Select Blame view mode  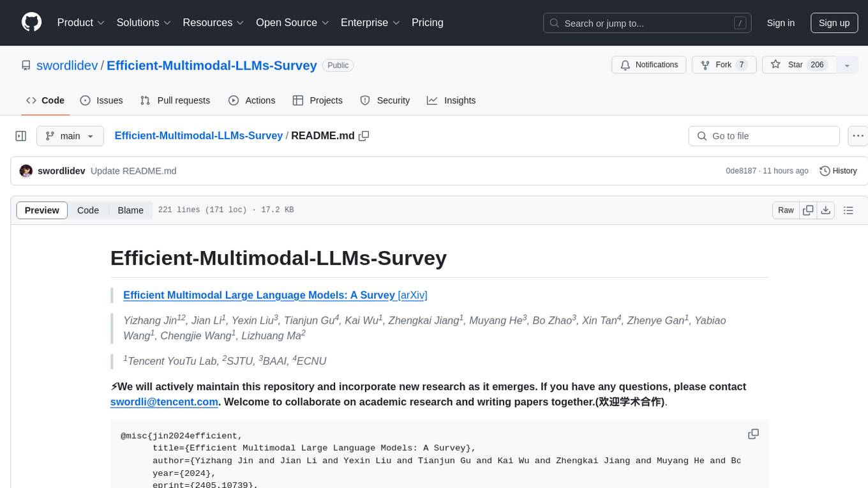coord(131,210)
